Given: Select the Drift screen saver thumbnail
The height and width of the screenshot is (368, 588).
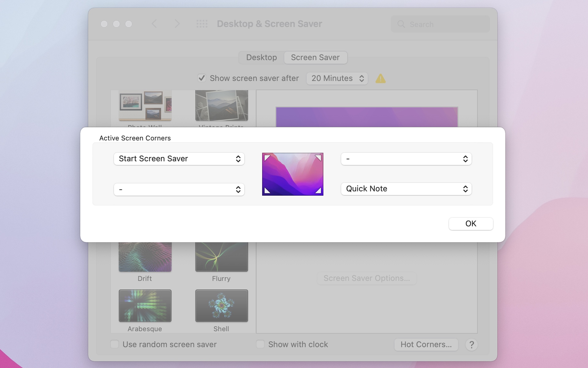Looking at the screenshot, I should tap(145, 257).
